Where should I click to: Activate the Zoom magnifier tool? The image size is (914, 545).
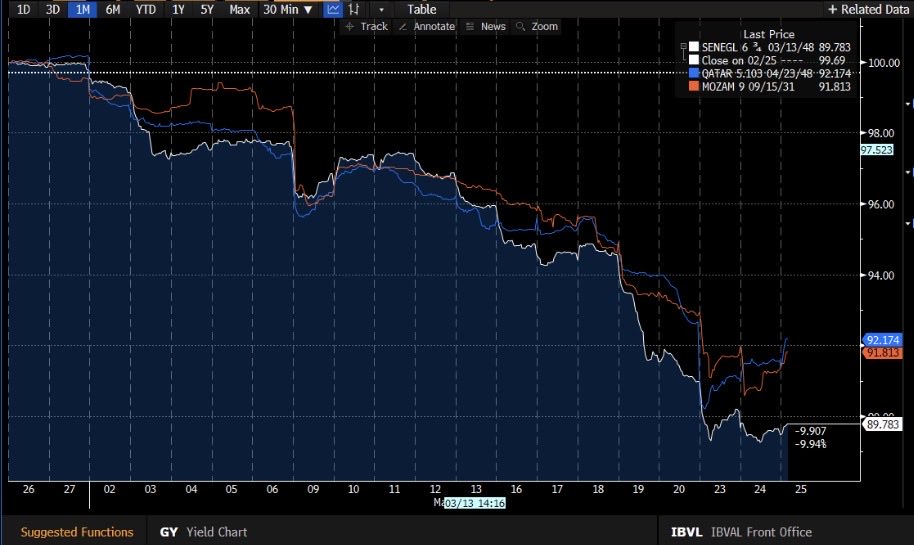coord(537,26)
